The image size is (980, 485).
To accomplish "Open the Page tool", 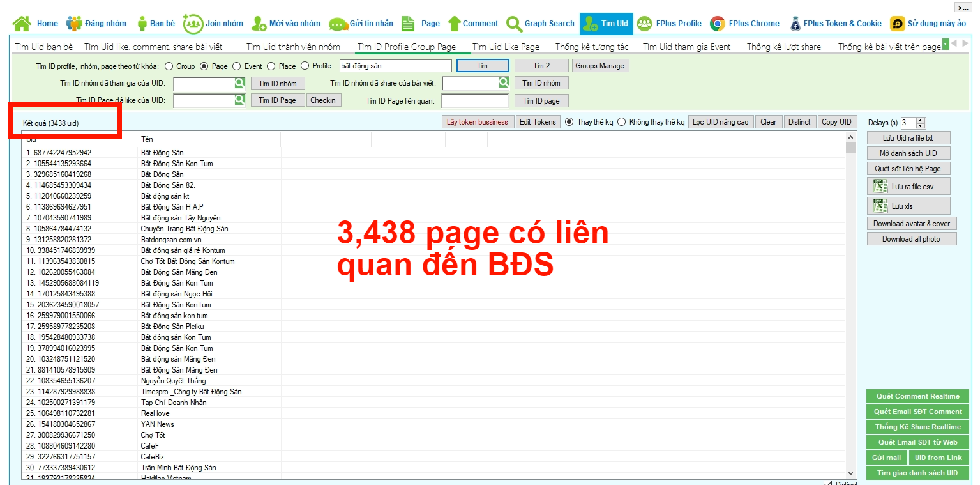I will (x=421, y=24).
